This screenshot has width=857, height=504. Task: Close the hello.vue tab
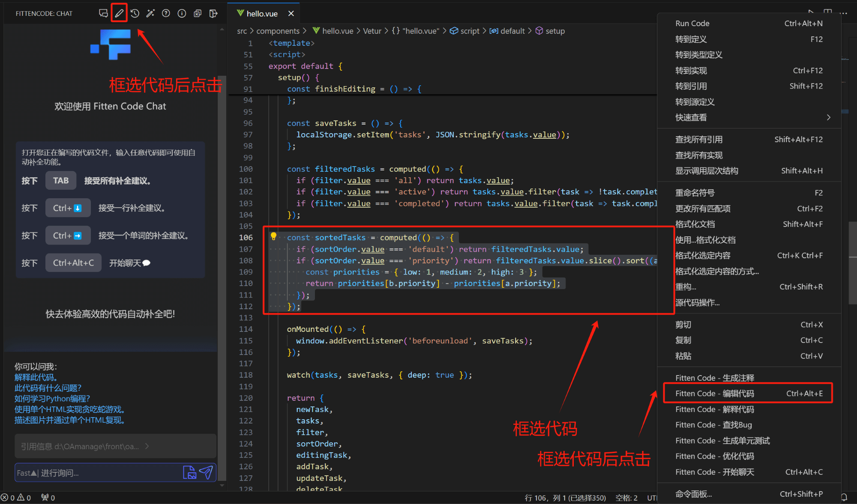pyautogui.click(x=291, y=14)
